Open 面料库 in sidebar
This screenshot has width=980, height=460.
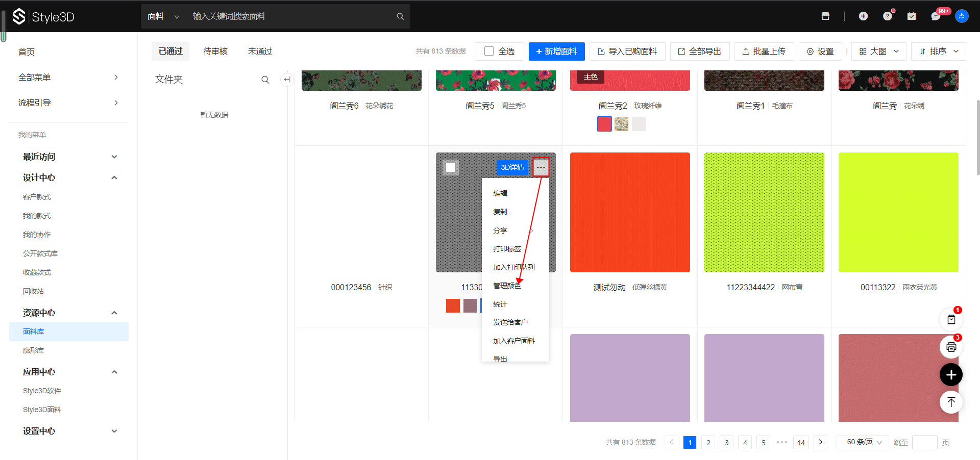[x=68, y=331]
